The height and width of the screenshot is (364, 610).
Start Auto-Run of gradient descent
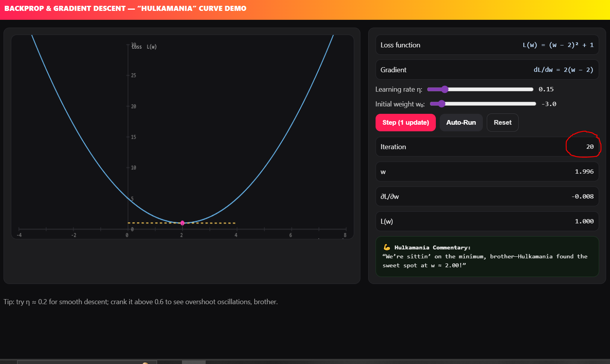(461, 122)
